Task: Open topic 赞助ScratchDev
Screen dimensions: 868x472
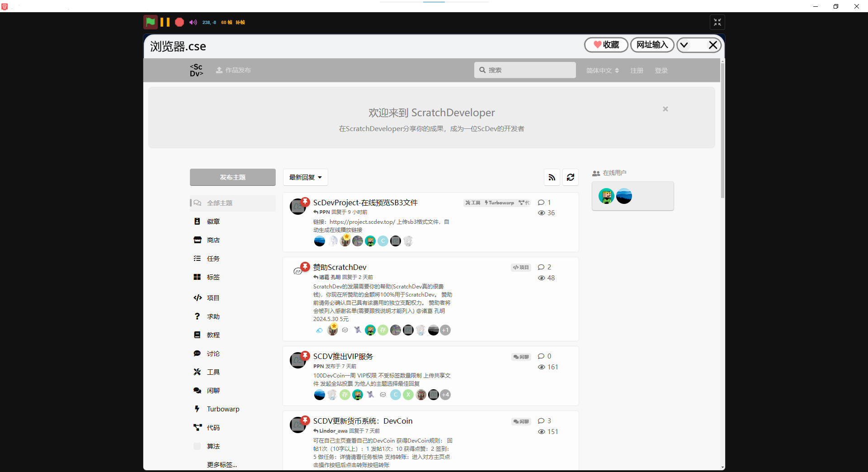Action: pos(340,267)
